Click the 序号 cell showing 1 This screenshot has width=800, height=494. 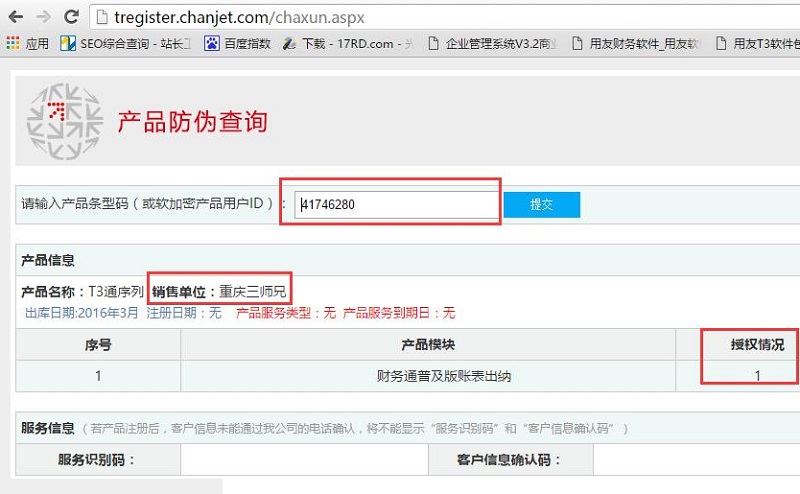pos(98,376)
